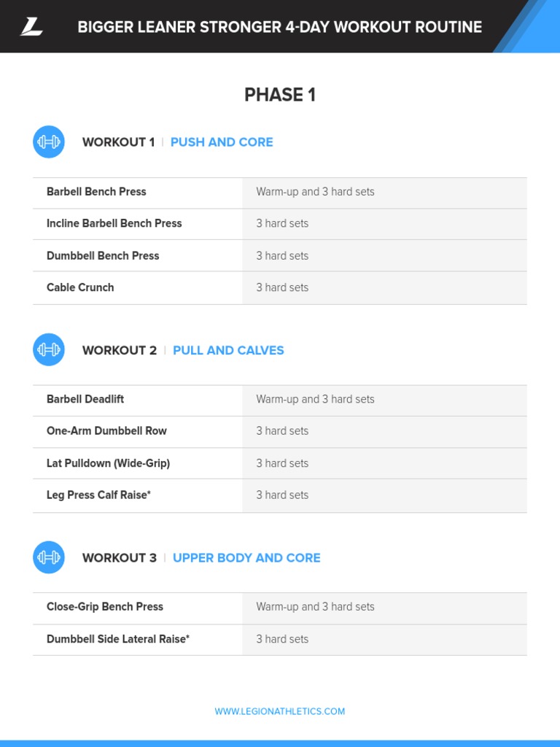Click the dumbbell icon beside Workout 1

[x=49, y=142]
